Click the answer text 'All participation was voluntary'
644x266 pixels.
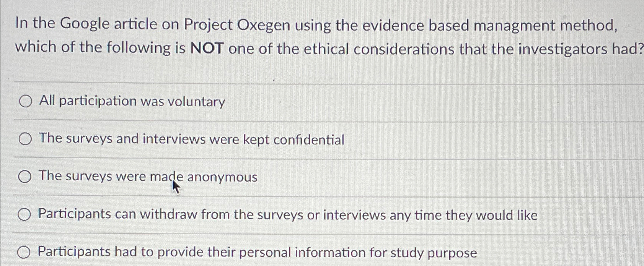130,101
